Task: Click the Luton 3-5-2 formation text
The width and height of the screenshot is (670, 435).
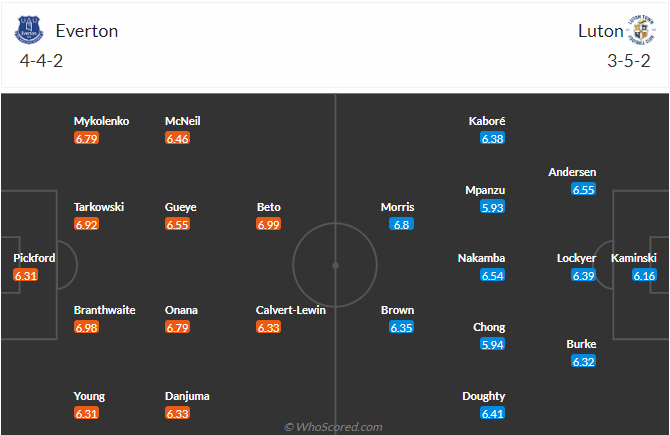Action: 629,61
